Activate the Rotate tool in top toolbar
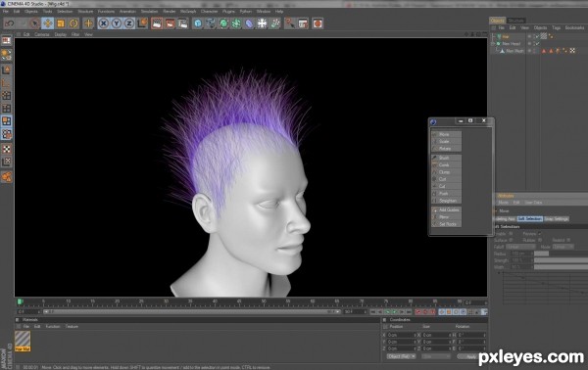This screenshot has width=588, height=370. pos(73,23)
